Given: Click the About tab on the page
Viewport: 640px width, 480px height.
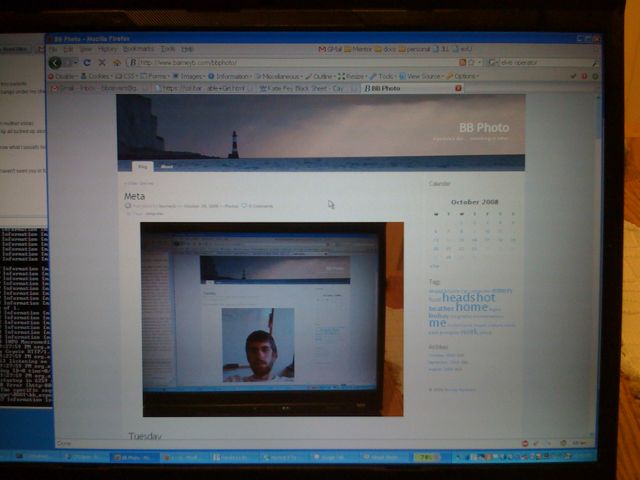Looking at the screenshot, I should [167, 166].
